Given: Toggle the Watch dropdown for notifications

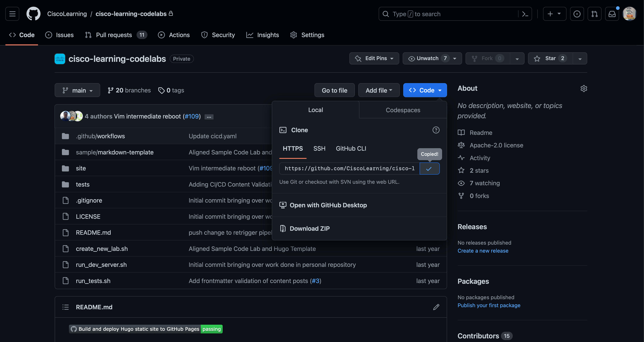Looking at the screenshot, I should point(454,58).
